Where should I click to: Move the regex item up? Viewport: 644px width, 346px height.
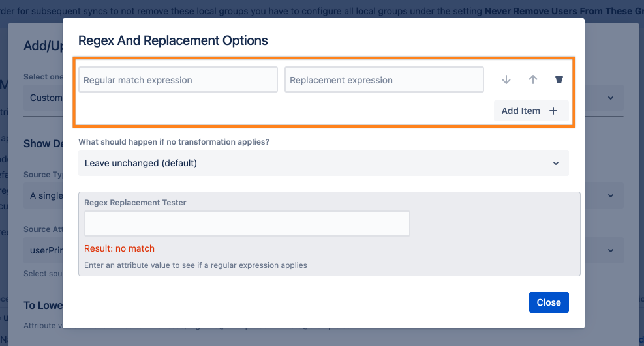tap(532, 79)
